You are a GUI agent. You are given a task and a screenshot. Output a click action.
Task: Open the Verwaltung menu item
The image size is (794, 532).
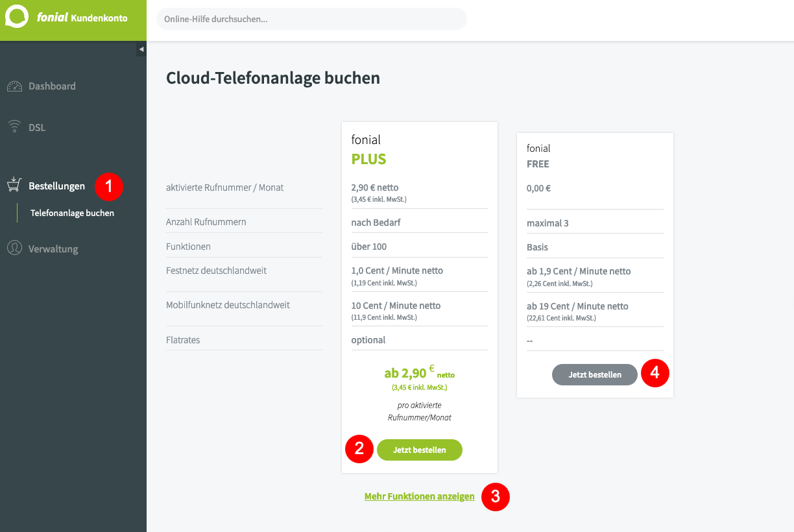[53, 249]
